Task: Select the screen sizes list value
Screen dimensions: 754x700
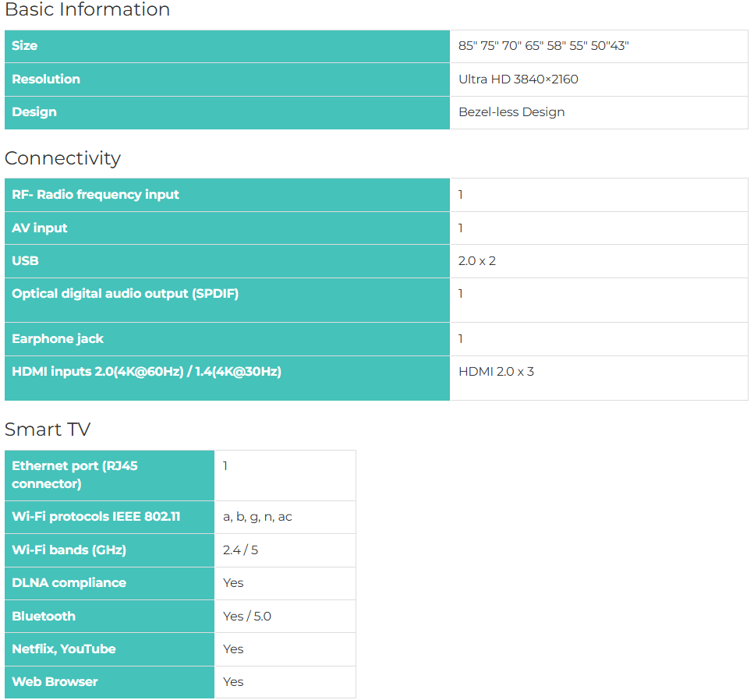Action: tap(543, 46)
